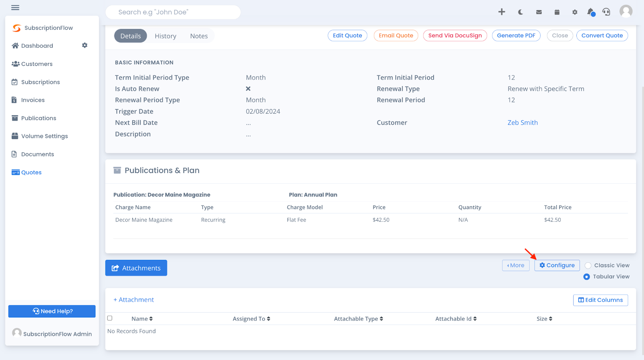Click the Close quote button
This screenshot has width=644, height=360.
pyautogui.click(x=560, y=35)
